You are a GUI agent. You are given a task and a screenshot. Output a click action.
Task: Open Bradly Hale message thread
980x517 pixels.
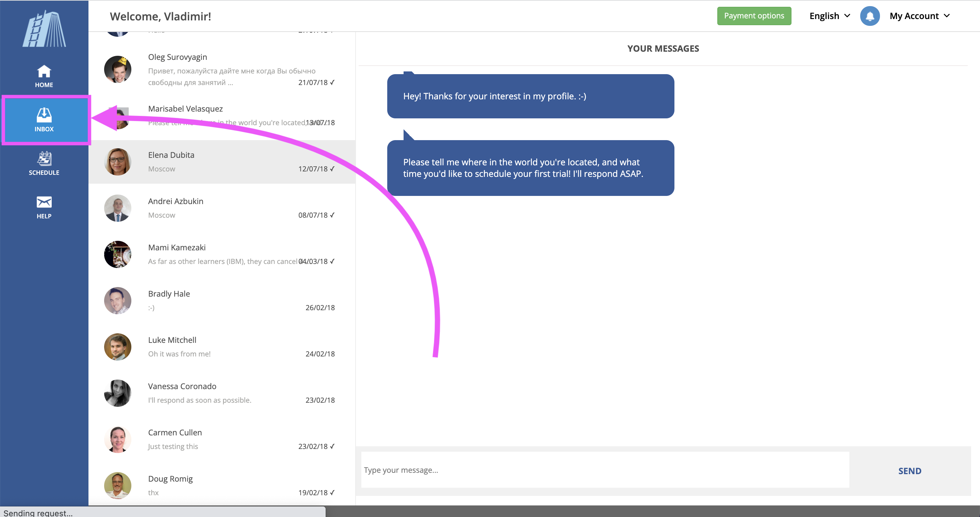(x=222, y=300)
